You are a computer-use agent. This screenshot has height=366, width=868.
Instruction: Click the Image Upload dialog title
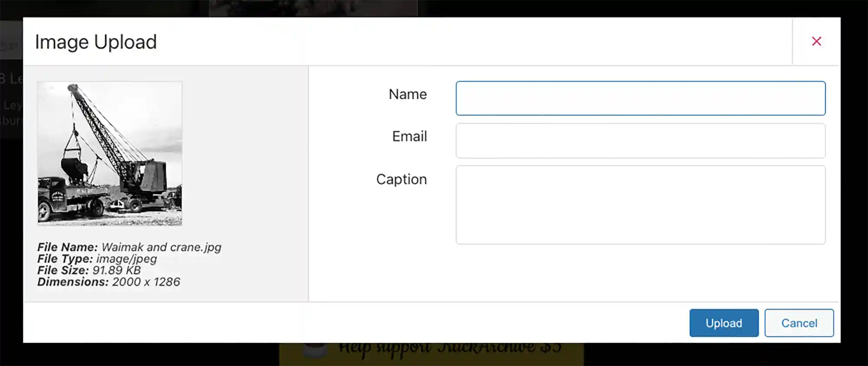[96, 42]
